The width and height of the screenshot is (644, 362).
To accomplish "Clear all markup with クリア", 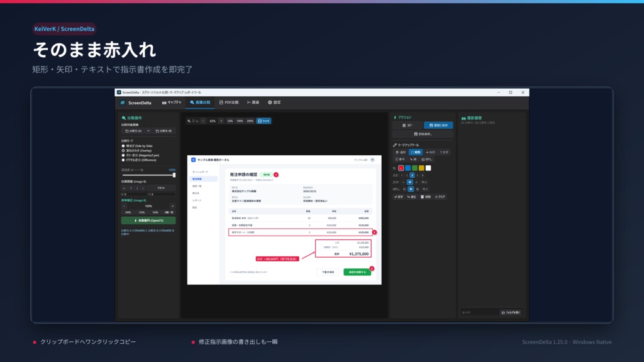I will (x=440, y=197).
